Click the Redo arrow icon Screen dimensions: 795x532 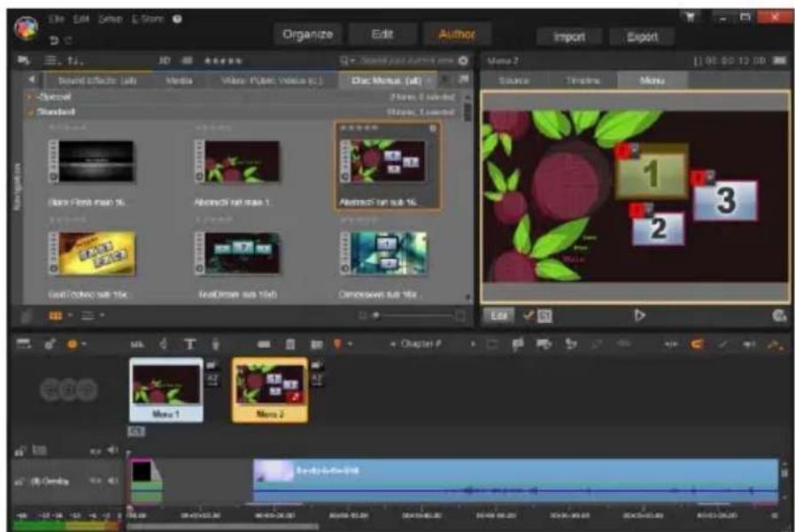point(68,40)
